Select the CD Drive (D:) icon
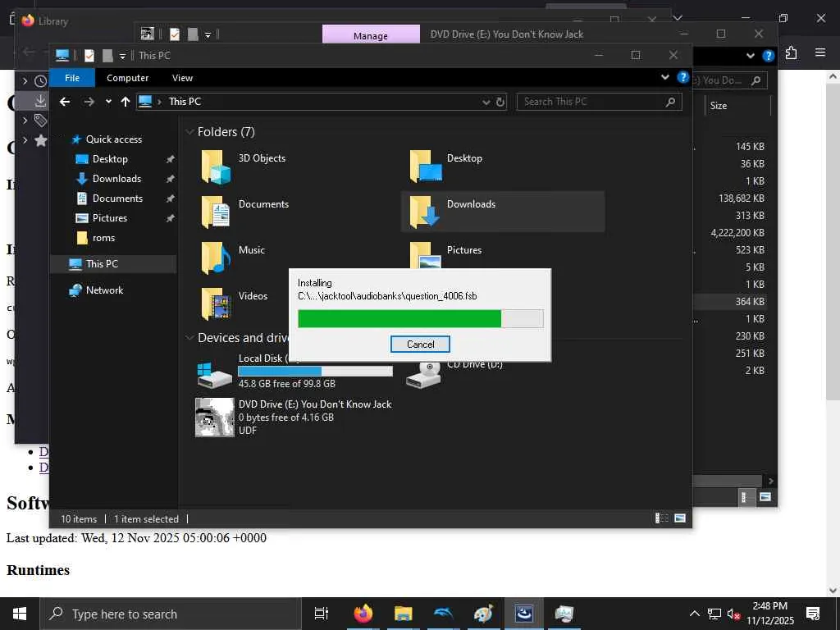Viewport: 840px width, 630px height. 424,375
